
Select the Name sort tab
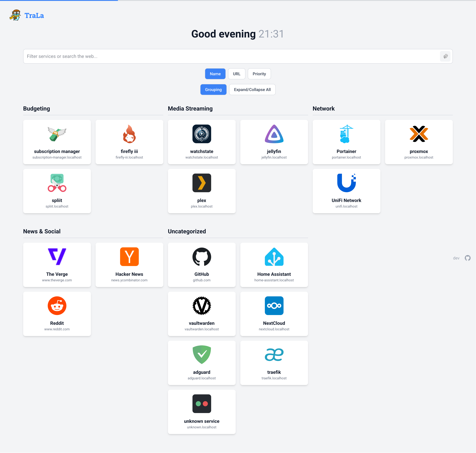click(215, 74)
